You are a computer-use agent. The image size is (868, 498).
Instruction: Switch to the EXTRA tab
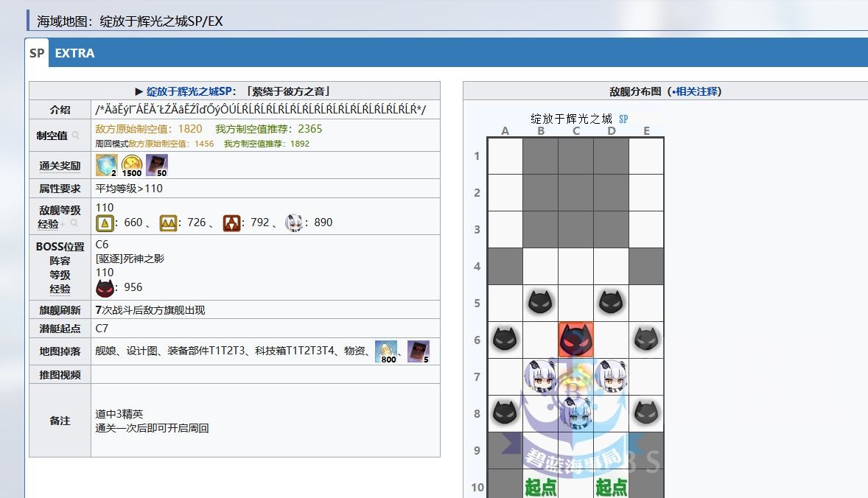pos(76,53)
